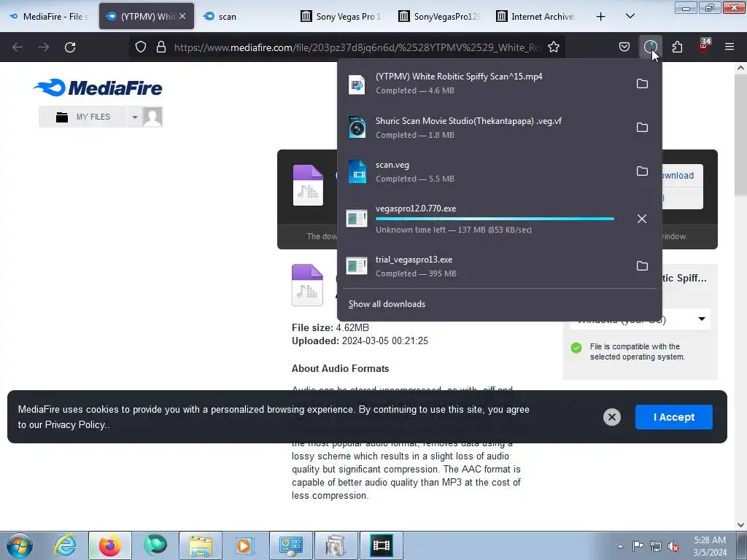Show scan.veg in its folder
The image size is (747, 560).
[642, 171]
